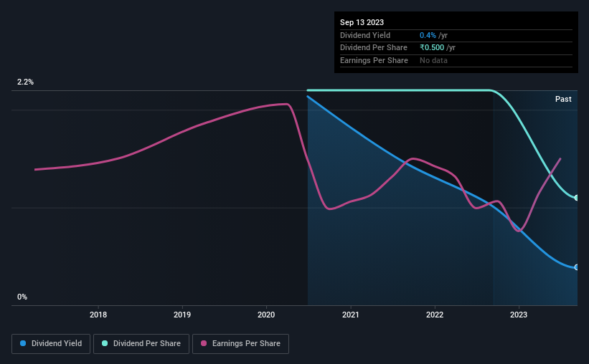The width and height of the screenshot is (589, 364).
Task: Select the 2018 label on the x-axis
Action: (x=98, y=315)
